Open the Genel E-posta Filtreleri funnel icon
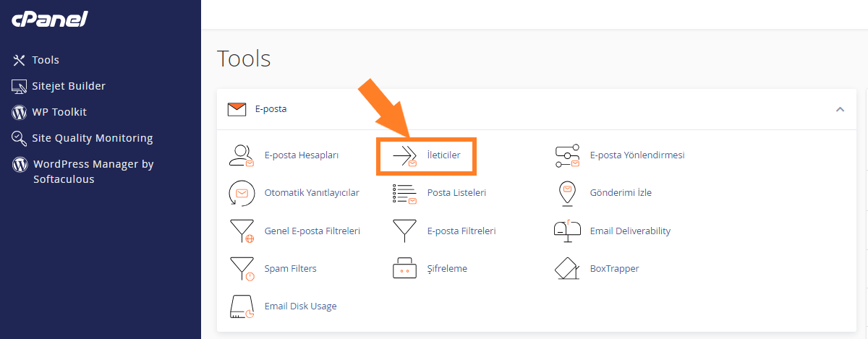The image size is (868, 339). (x=241, y=231)
